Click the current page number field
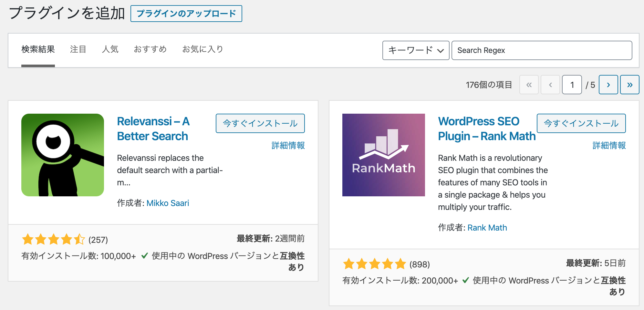The image size is (644, 310). click(572, 85)
